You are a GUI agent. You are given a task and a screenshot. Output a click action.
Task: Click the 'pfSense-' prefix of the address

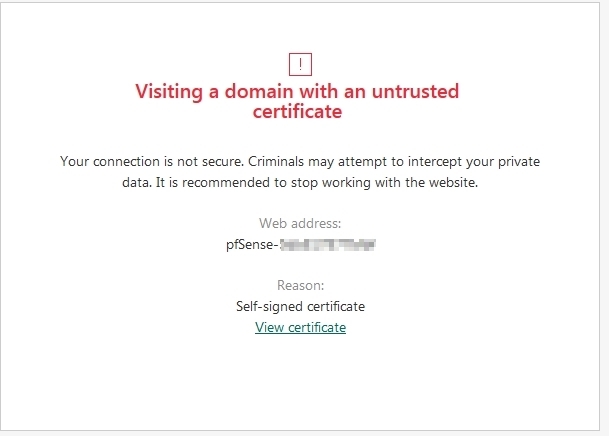(x=252, y=244)
